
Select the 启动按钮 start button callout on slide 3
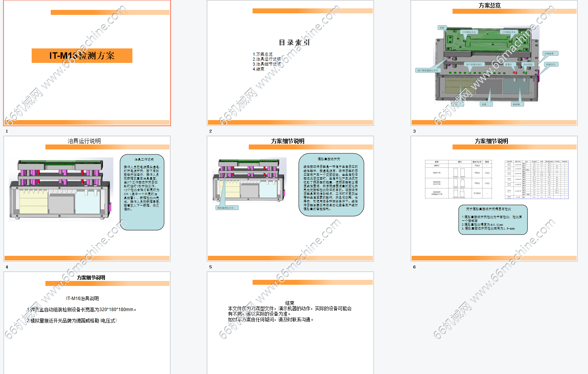click(x=528, y=64)
